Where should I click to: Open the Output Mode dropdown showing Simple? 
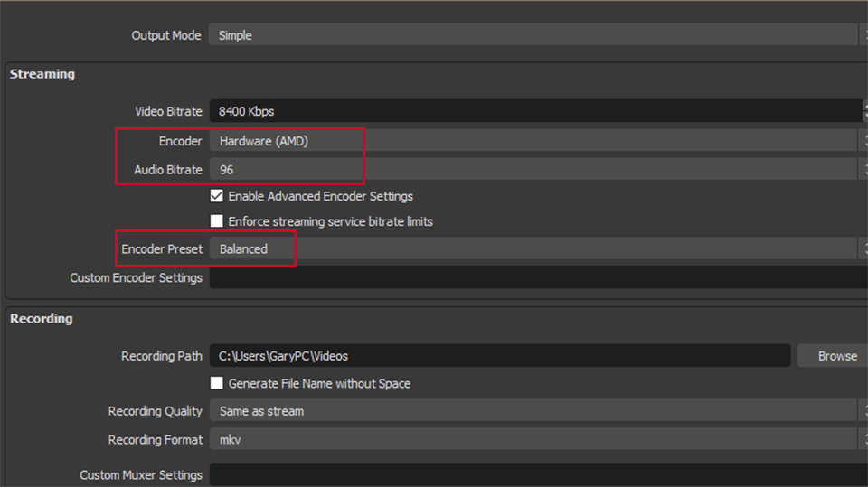click(538, 35)
